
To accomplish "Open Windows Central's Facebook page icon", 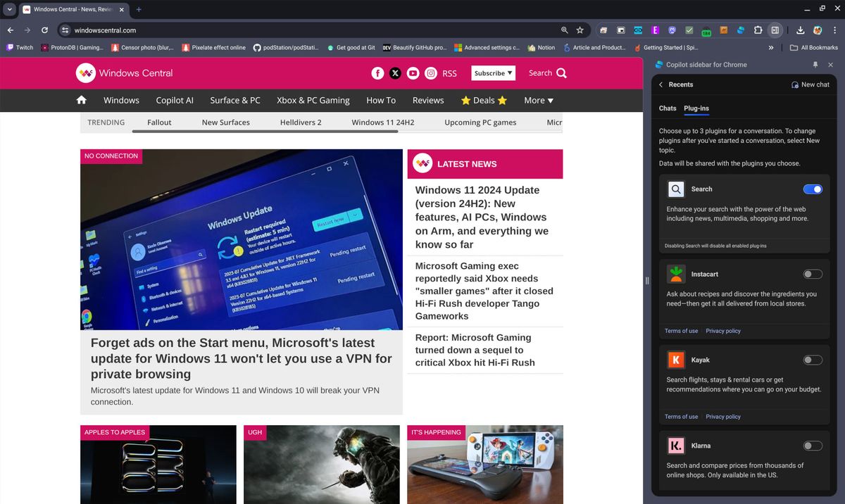I will pyautogui.click(x=377, y=73).
